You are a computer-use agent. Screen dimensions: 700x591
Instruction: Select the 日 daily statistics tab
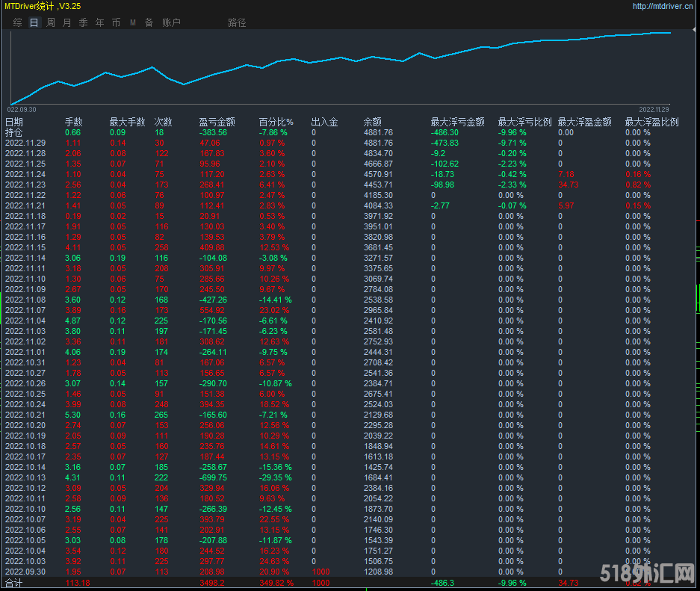(x=34, y=22)
